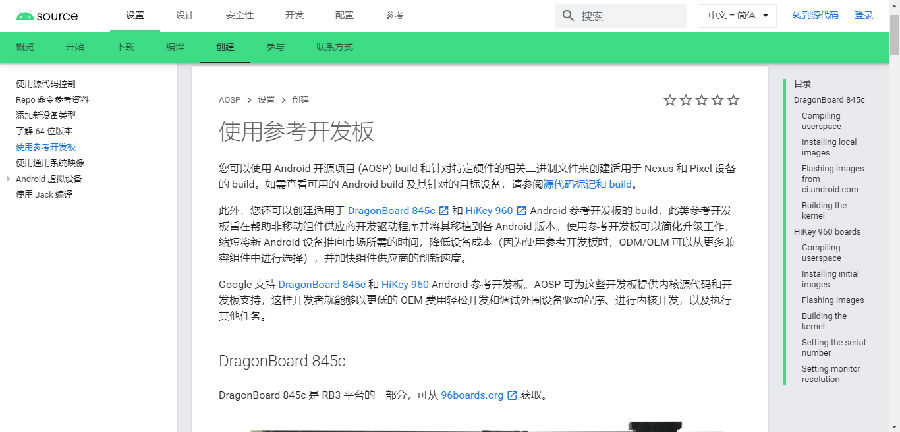This screenshot has height=432, width=900.
Task: Open 了解 64 位版本 in the sidebar
Action: coord(44,131)
